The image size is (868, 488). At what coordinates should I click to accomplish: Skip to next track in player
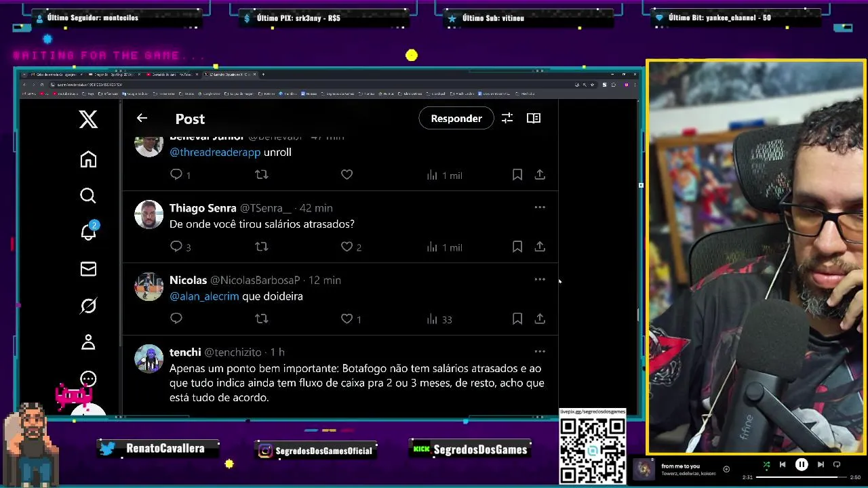821,465
